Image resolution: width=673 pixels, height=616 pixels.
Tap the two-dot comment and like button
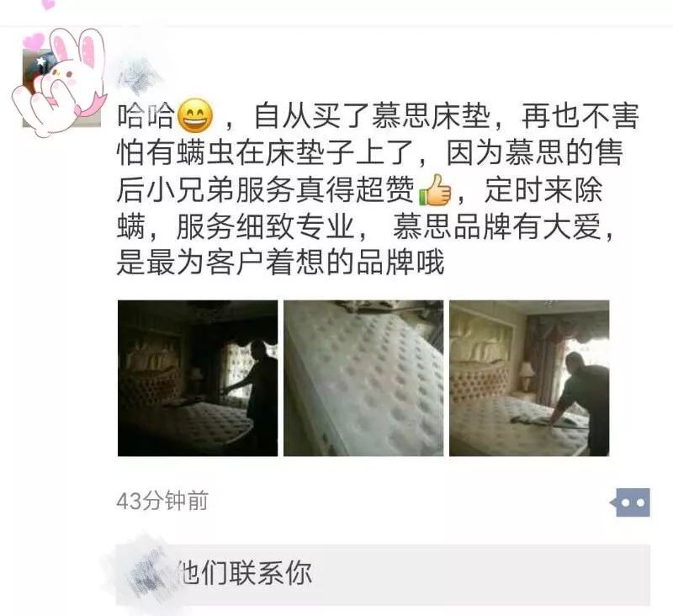pos(630,502)
